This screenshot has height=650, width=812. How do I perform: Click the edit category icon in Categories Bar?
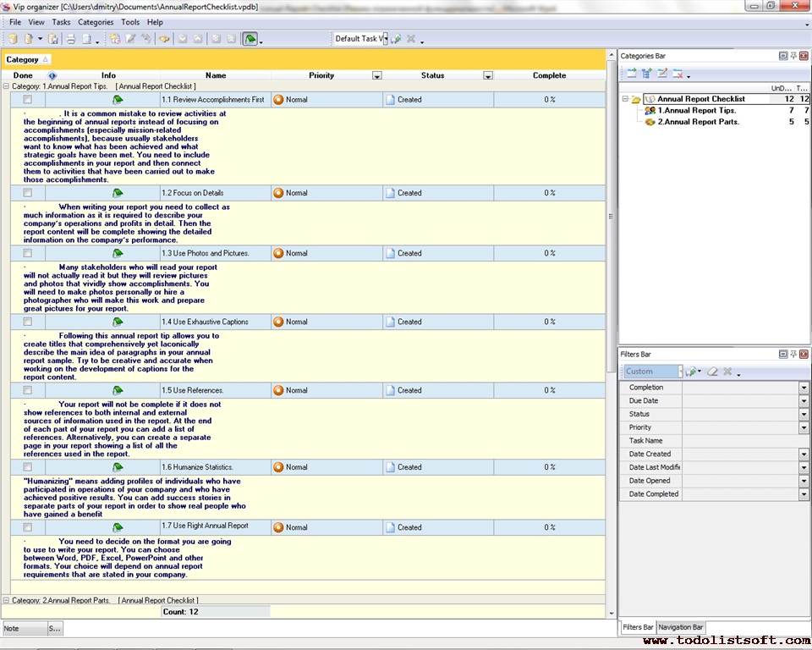(662, 74)
